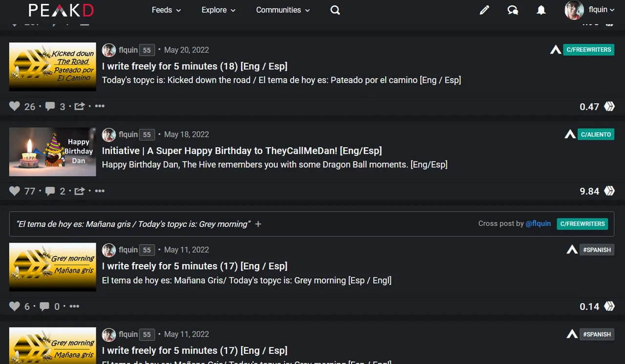Open the Communities dropdown menu
This screenshot has height=364, width=625.
click(x=283, y=10)
